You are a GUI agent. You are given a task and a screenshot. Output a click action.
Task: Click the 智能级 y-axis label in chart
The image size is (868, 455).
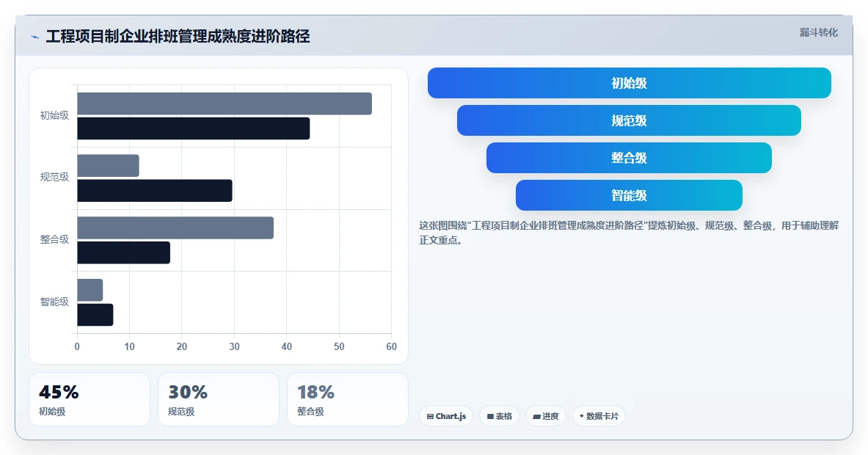[54, 302]
